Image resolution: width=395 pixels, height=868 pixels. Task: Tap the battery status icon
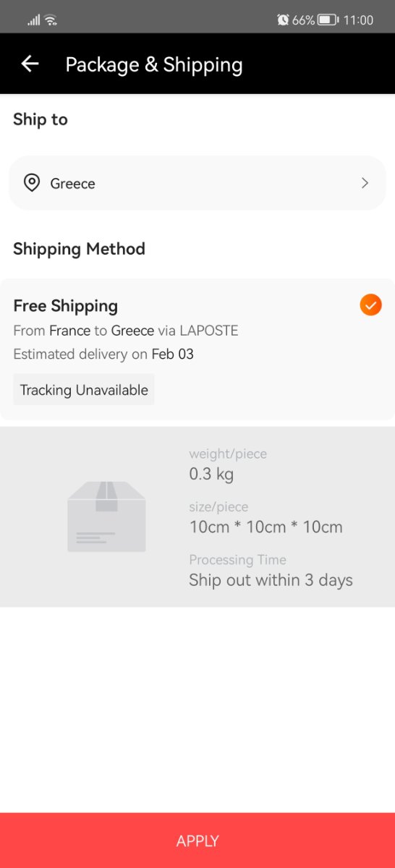click(328, 20)
